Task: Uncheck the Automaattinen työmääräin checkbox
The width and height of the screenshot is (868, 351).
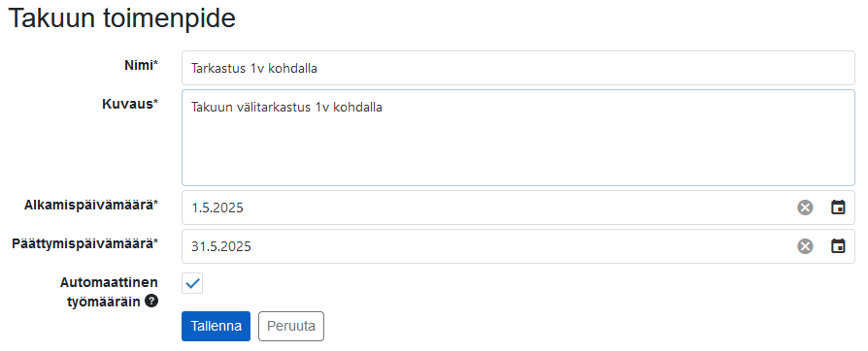Action: pyautogui.click(x=192, y=283)
